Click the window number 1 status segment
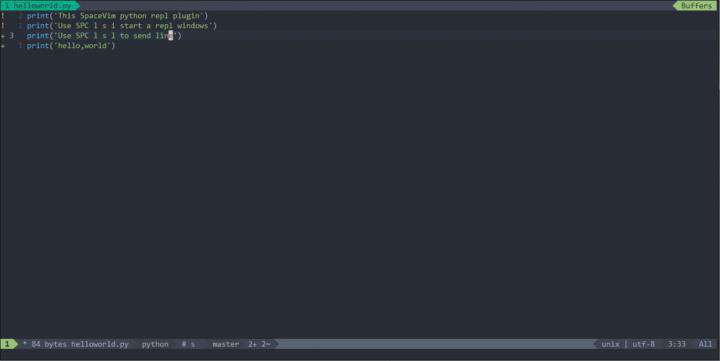720x361 pixels. pyautogui.click(x=7, y=344)
